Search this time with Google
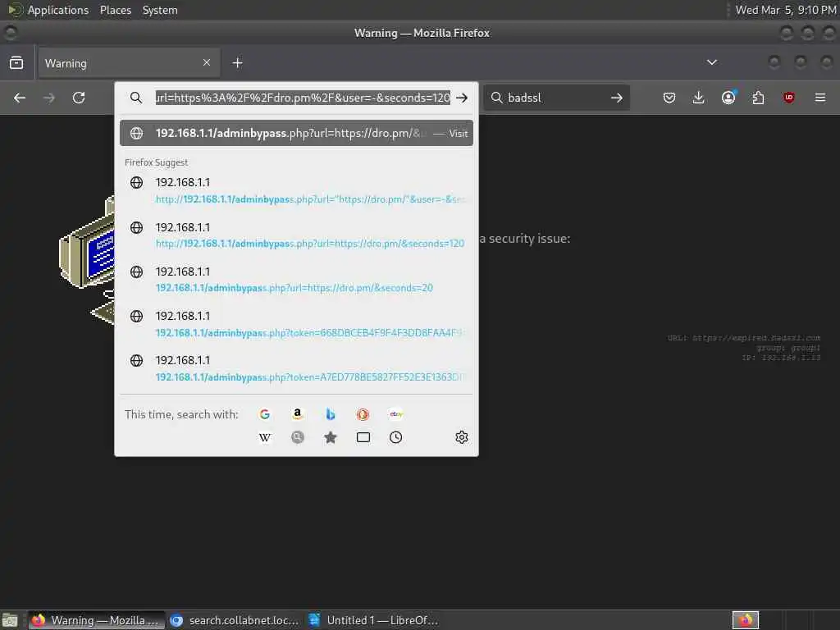This screenshot has height=630, width=840. pos(265,414)
